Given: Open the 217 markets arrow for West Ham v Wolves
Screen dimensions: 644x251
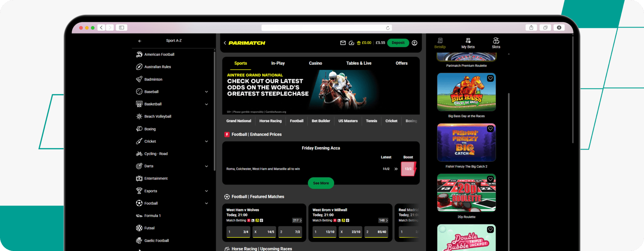Looking at the screenshot, I should [297, 221].
